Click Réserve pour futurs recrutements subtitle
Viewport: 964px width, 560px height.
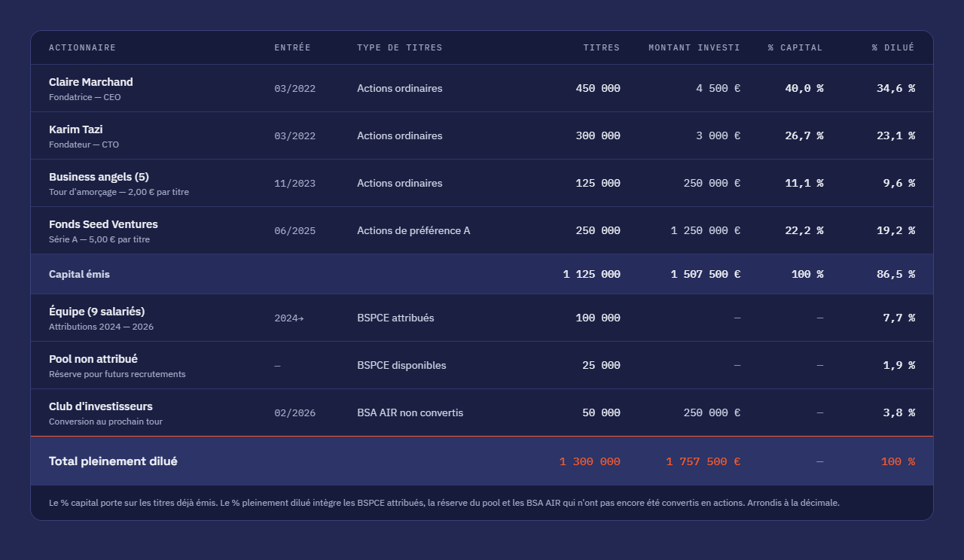tap(117, 374)
